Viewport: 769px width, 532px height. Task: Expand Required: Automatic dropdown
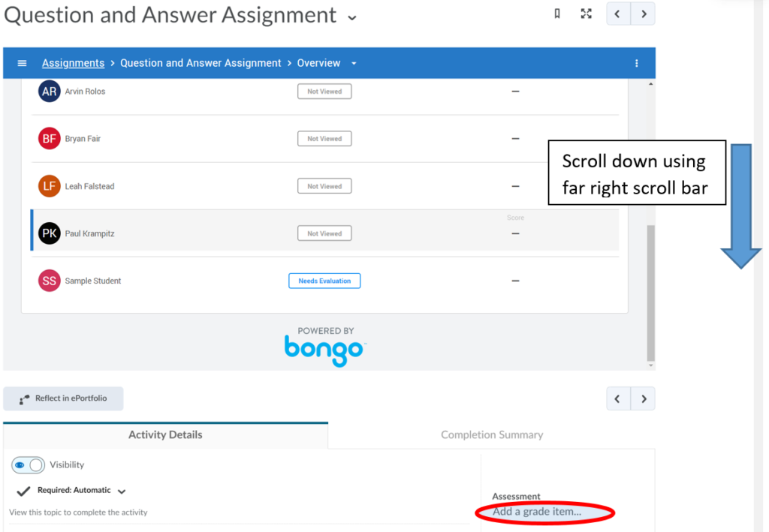[x=122, y=491]
